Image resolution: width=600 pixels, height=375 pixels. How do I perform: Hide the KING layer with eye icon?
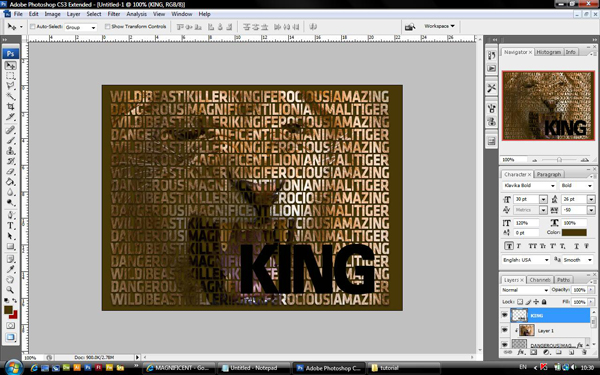(x=504, y=315)
